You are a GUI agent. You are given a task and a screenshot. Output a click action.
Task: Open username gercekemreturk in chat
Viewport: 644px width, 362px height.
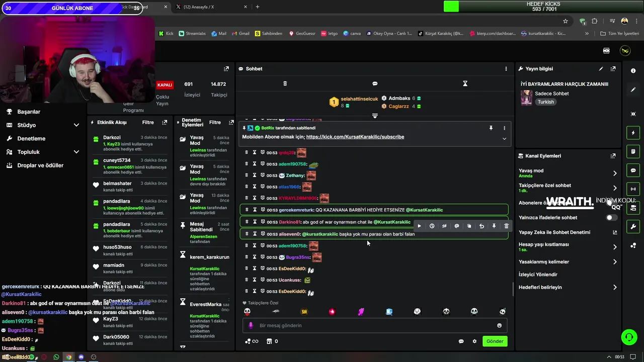coord(296,210)
